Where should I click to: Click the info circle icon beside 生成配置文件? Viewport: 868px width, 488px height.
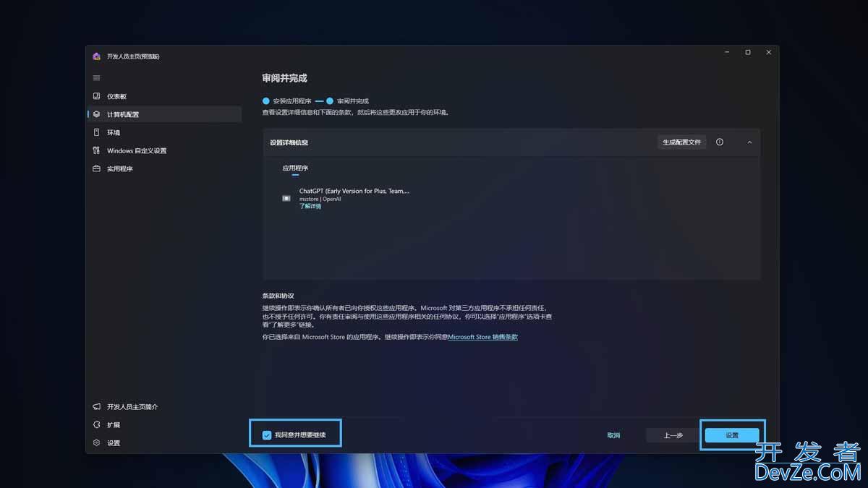pyautogui.click(x=720, y=142)
